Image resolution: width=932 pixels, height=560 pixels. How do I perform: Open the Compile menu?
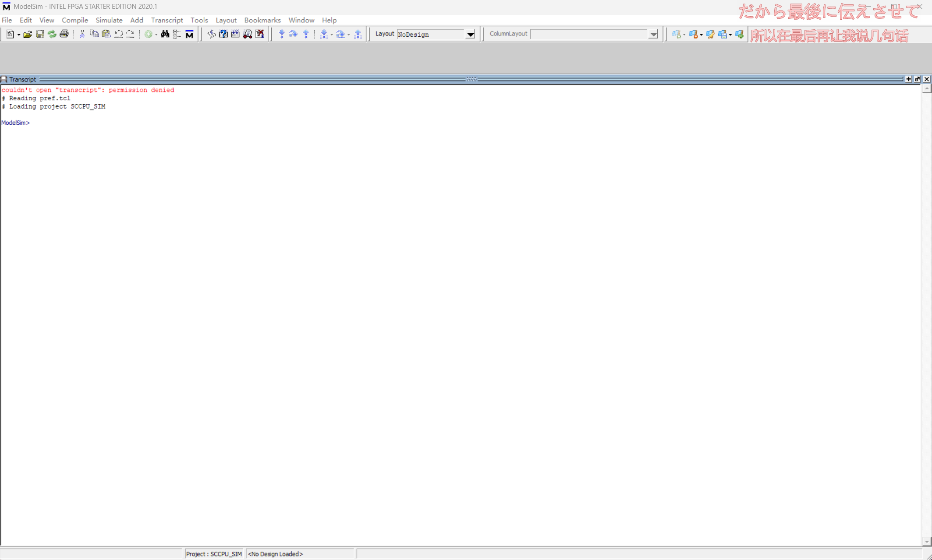click(74, 20)
